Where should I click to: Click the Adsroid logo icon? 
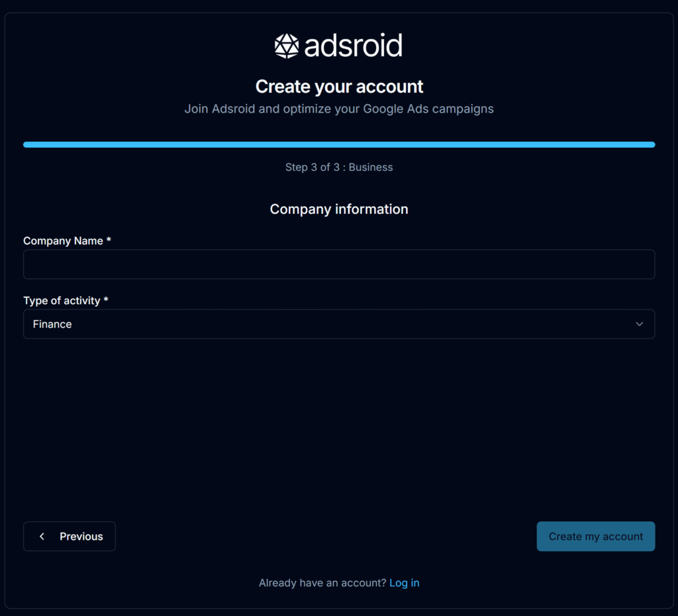pyautogui.click(x=287, y=46)
